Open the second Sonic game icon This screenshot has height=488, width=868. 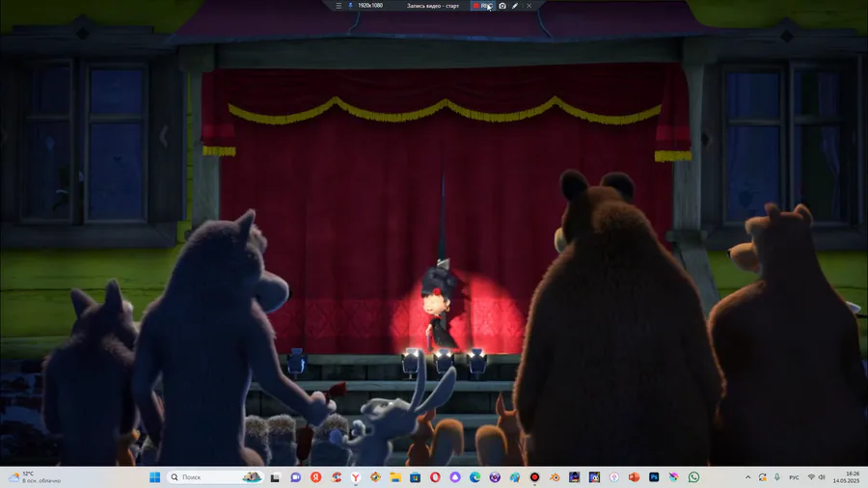[594, 477]
